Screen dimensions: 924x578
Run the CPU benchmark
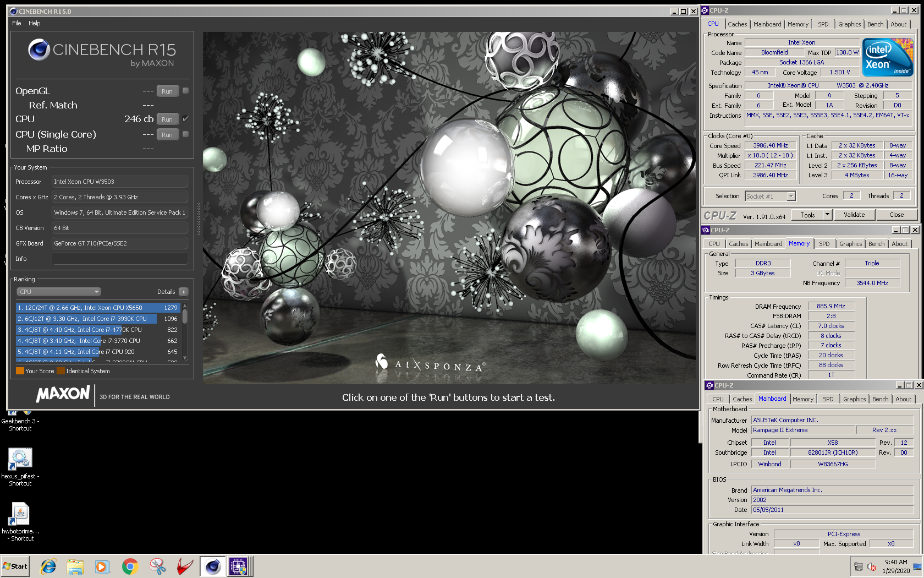tap(167, 119)
